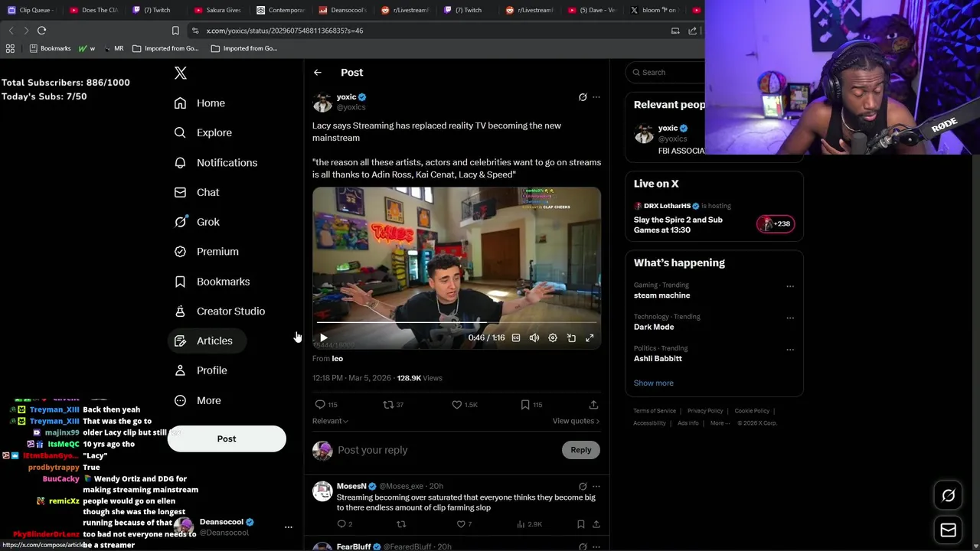Screen dimensions: 980x551
Task: Click the X Search box
Action: click(666, 73)
